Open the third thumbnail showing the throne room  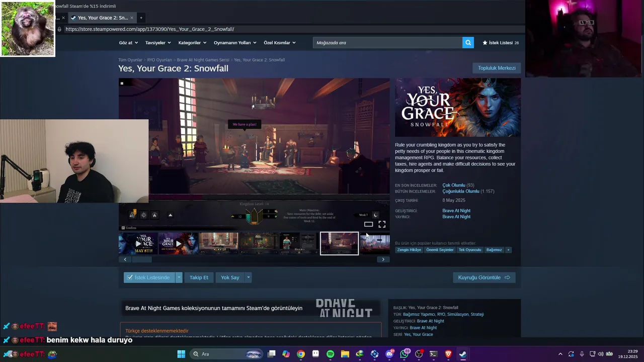pyautogui.click(x=218, y=243)
